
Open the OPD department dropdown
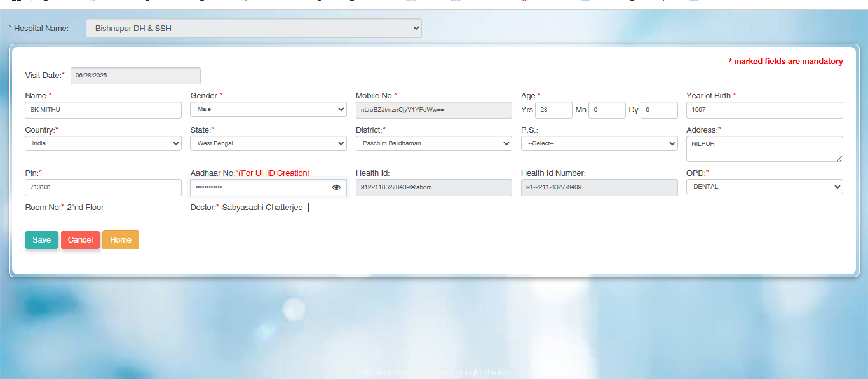[x=764, y=187]
